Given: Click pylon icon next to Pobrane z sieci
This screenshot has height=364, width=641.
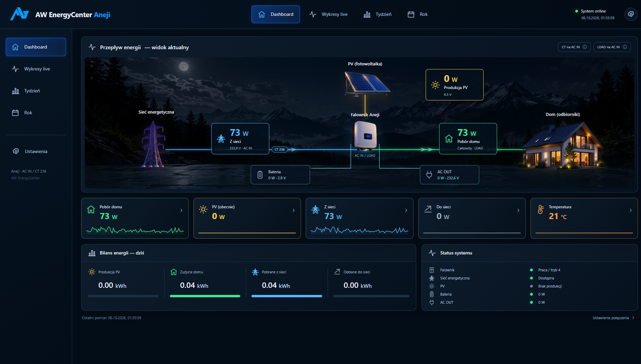Looking at the screenshot, I should pos(255,272).
